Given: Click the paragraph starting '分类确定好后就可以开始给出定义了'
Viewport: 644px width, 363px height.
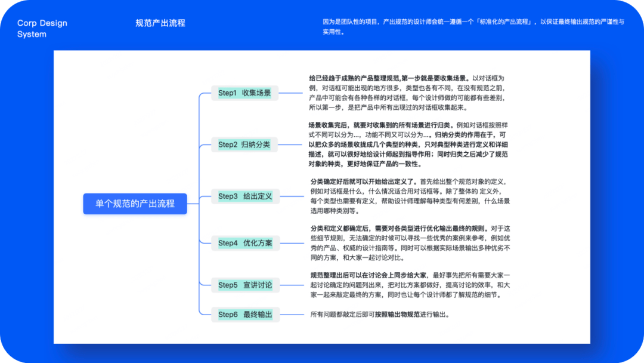Looking at the screenshot, I should tap(410, 196).
